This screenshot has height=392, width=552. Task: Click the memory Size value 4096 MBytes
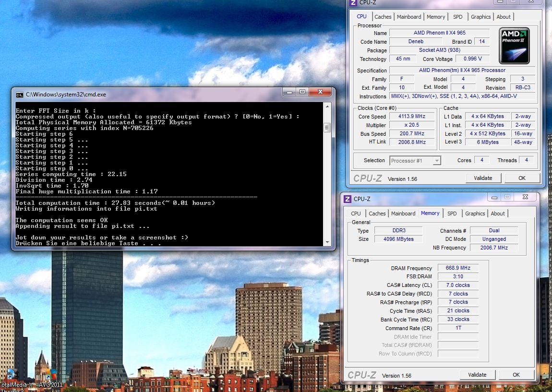pos(399,239)
